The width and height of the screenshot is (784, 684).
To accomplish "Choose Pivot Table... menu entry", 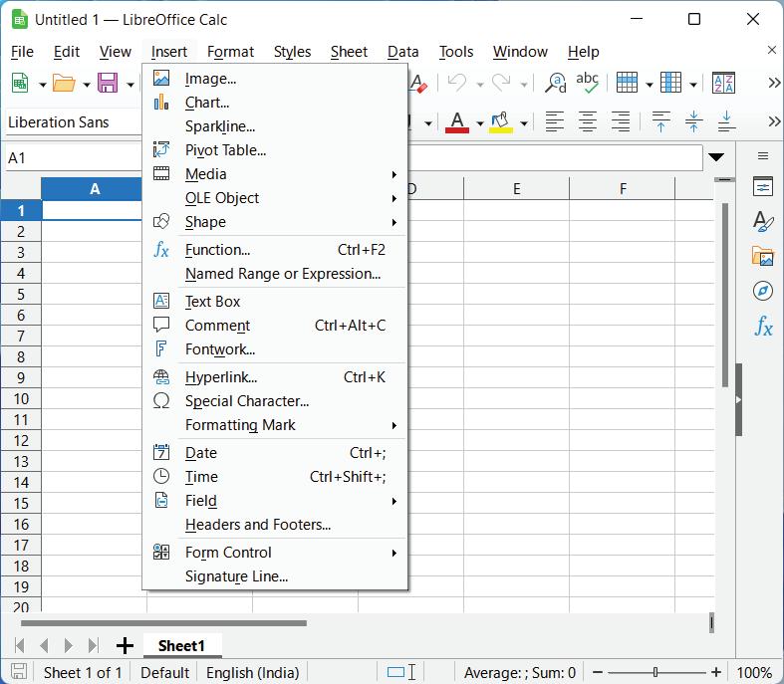I will tap(275, 150).
